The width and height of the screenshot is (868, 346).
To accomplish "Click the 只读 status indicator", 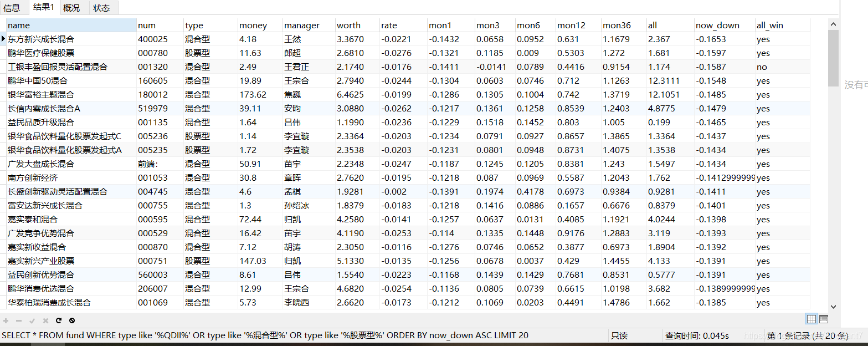I will click(x=619, y=335).
